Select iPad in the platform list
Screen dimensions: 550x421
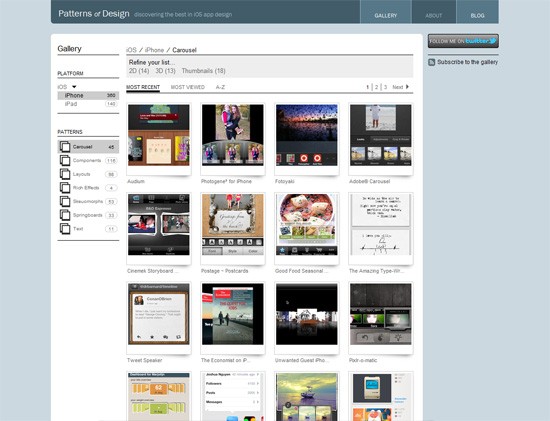tap(88, 104)
